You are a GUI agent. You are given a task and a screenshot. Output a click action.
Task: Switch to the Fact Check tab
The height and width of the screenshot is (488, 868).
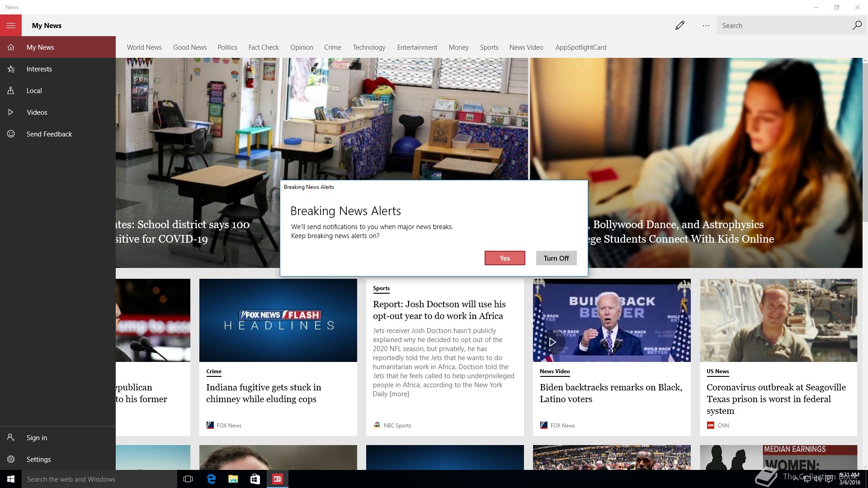click(264, 47)
